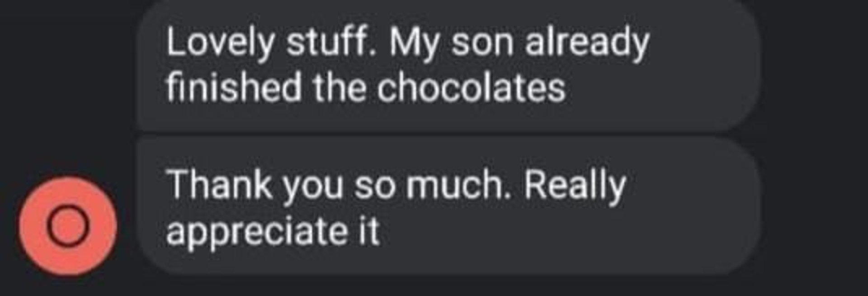
Task: Click the word 'finished' in first message
Action: pyautogui.click(x=234, y=88)
